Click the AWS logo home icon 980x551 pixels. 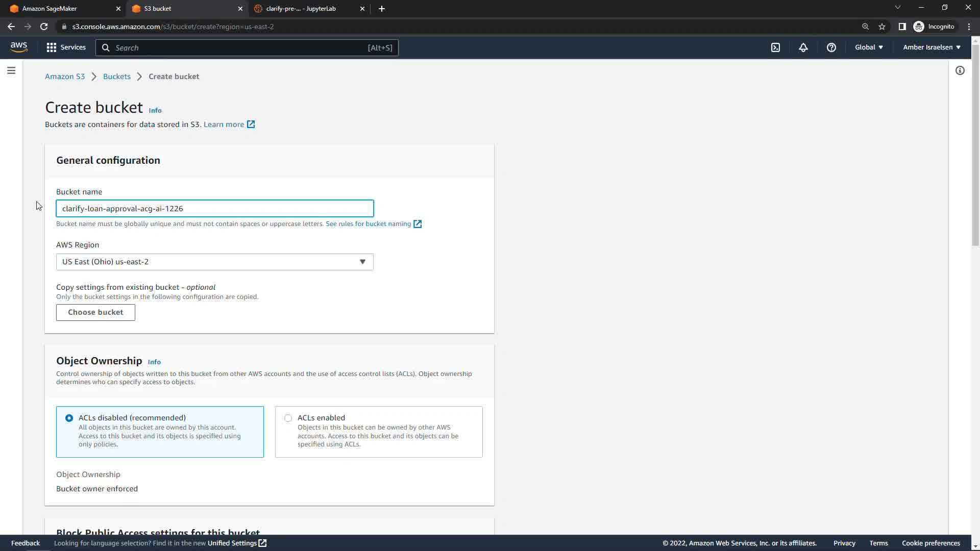tap(19, 47)
